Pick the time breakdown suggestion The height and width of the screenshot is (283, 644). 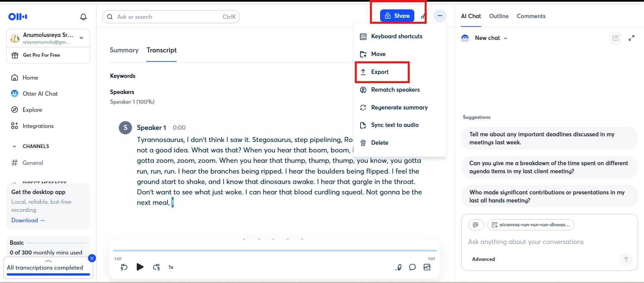click(x=549, y=167)
